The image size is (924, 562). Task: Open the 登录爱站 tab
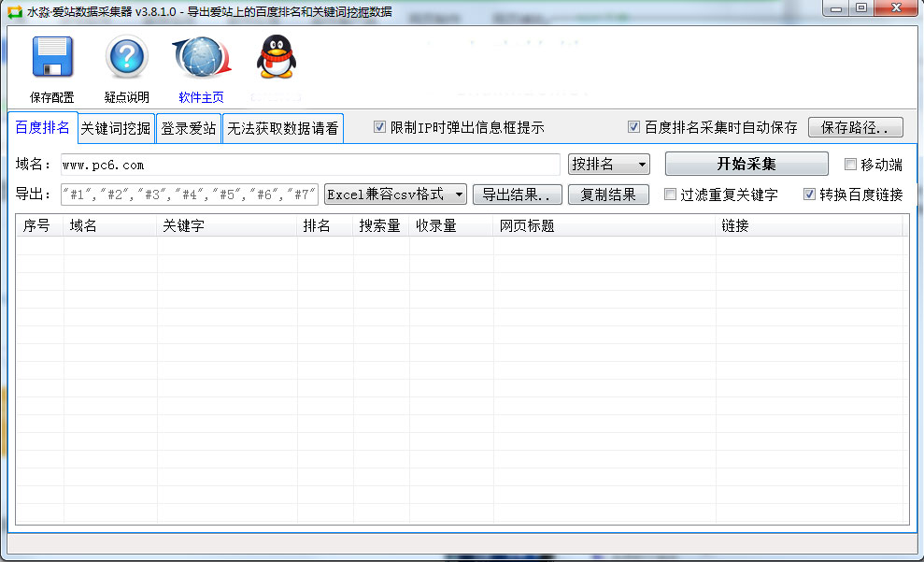coord(189,128)
